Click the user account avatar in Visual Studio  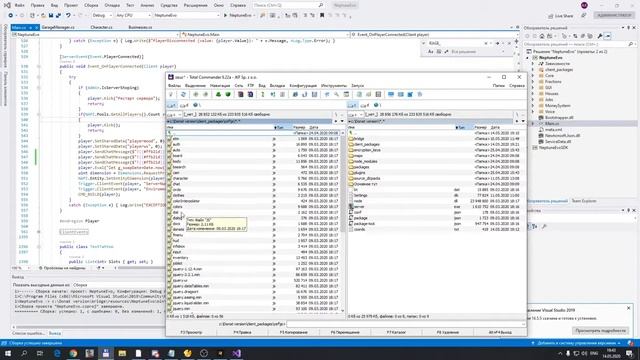(584, 5)
